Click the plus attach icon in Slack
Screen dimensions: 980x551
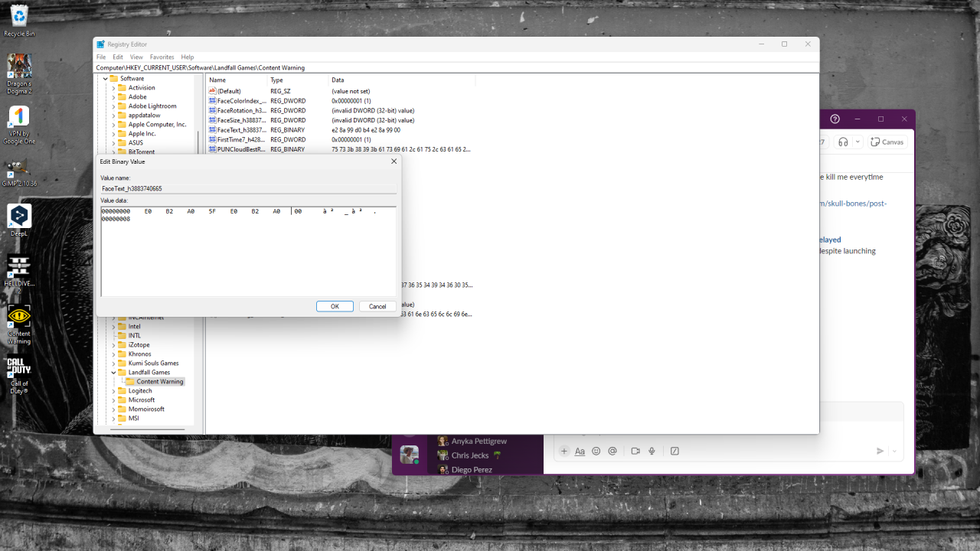tap(564, 452)
